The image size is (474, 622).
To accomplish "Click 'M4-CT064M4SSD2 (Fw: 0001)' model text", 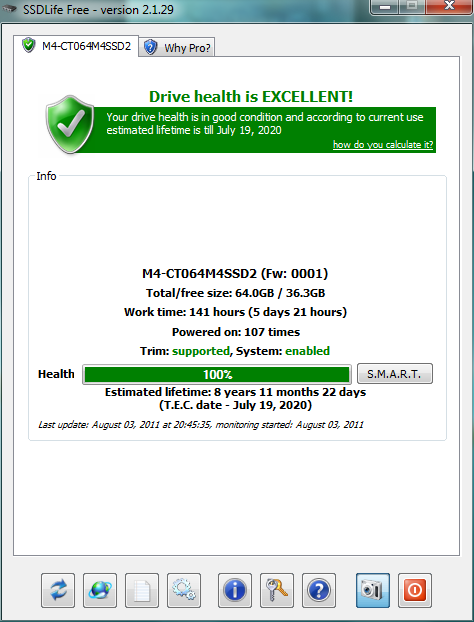I will tap(235, 274).
